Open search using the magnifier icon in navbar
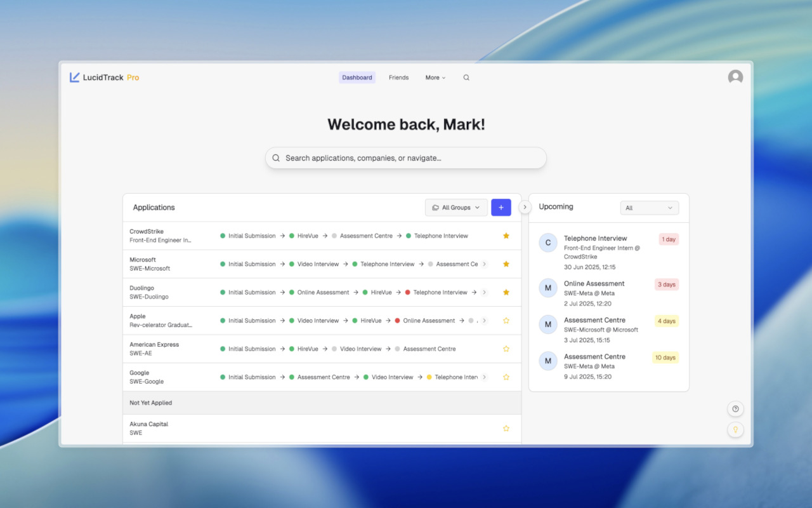This screenshot has height=508, width=812. [466, 77]
